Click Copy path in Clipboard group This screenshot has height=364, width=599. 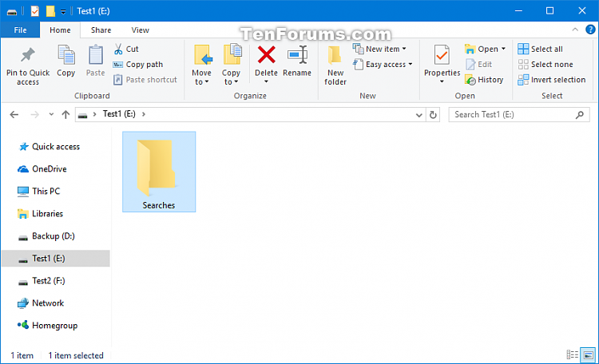138,65
